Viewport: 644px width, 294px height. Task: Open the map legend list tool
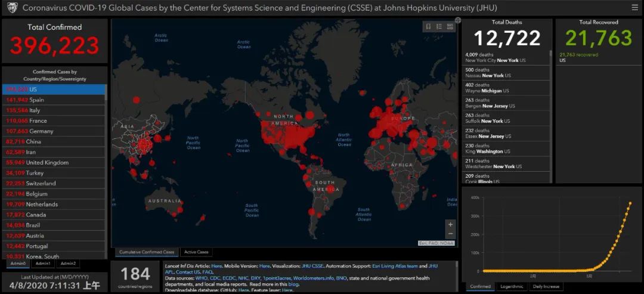point(439,26)
